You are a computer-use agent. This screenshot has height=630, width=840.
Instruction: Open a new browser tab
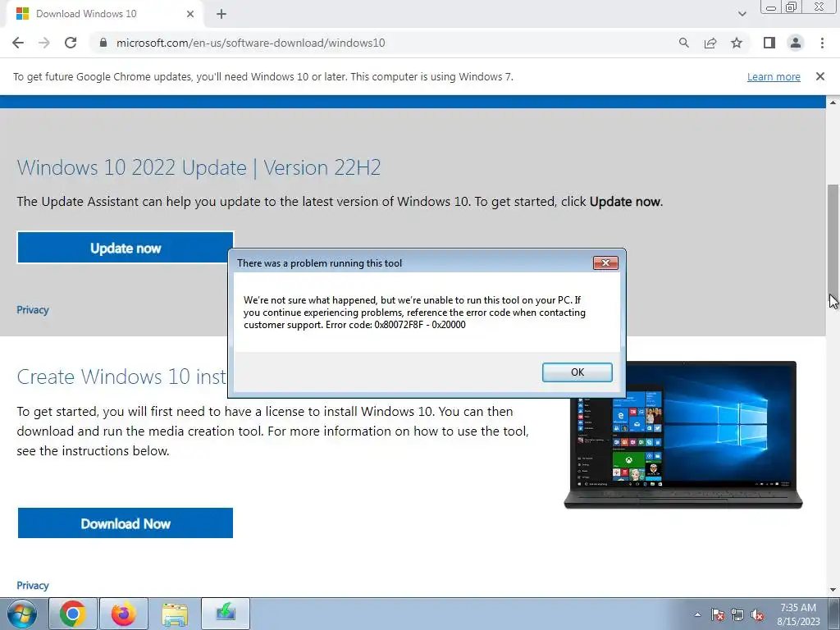[x=221, y=14]
